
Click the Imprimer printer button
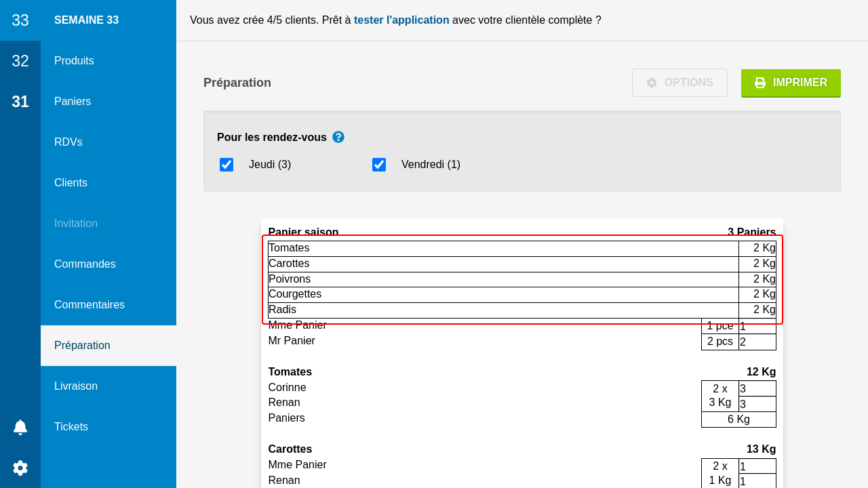click(x=791, y=83)
